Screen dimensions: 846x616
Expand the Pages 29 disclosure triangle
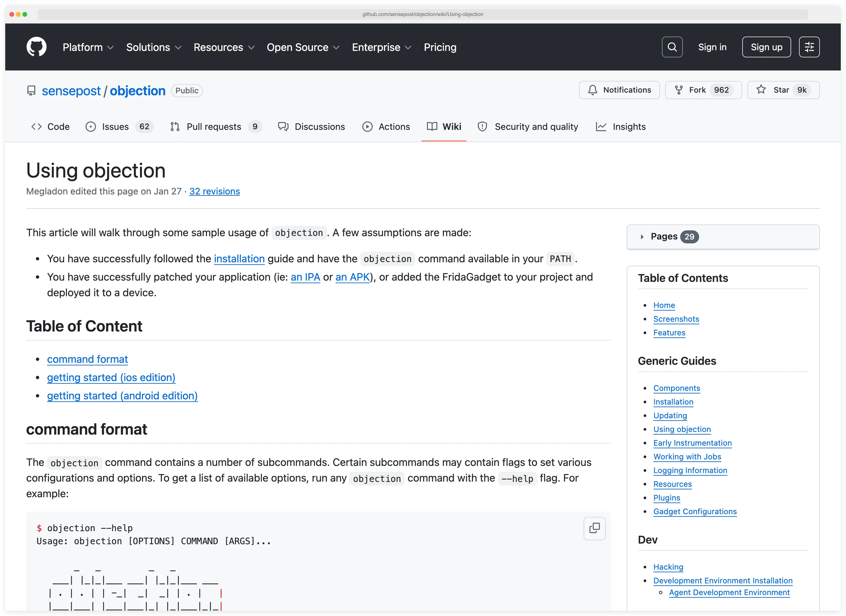pyautogui.click(x=642, y=237)
